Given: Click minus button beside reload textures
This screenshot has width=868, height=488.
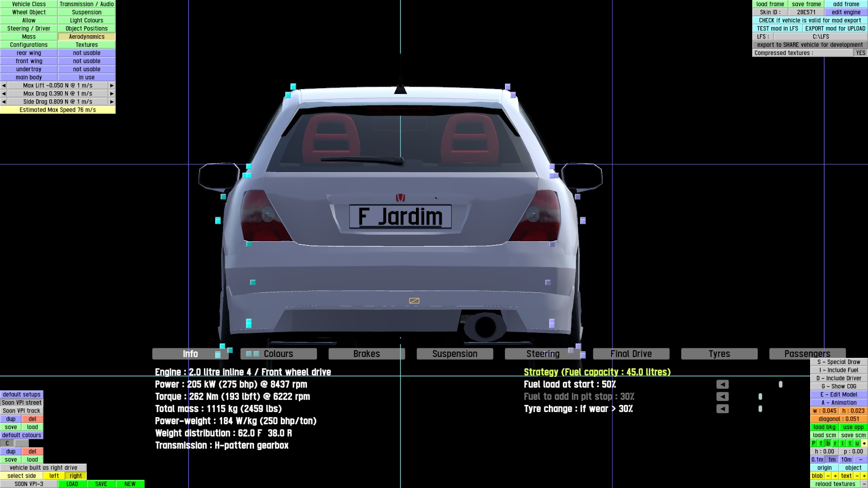Looking at the screenshot, I should [864, 484].
